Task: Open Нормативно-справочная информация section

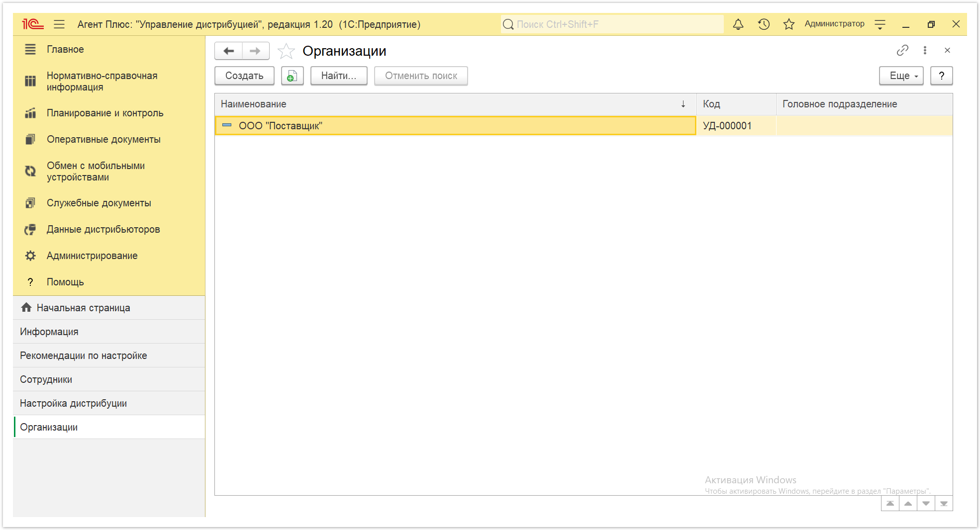Action: pos(102,81)
